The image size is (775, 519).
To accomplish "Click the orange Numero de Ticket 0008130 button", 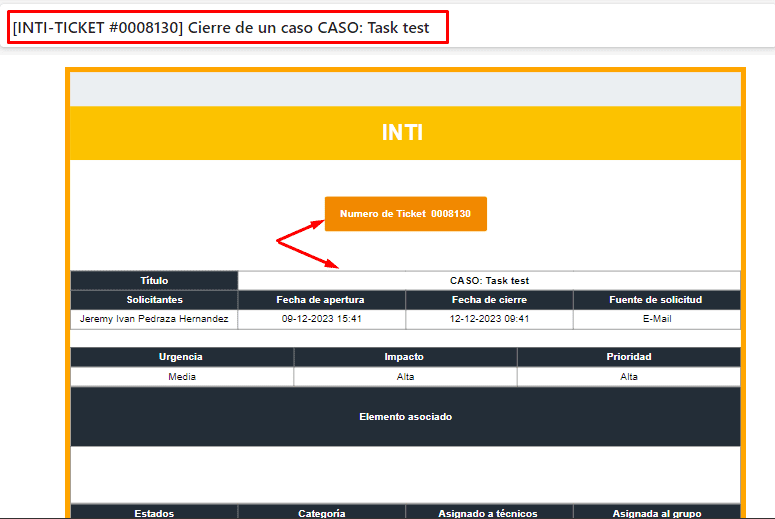I will point(405,214).
